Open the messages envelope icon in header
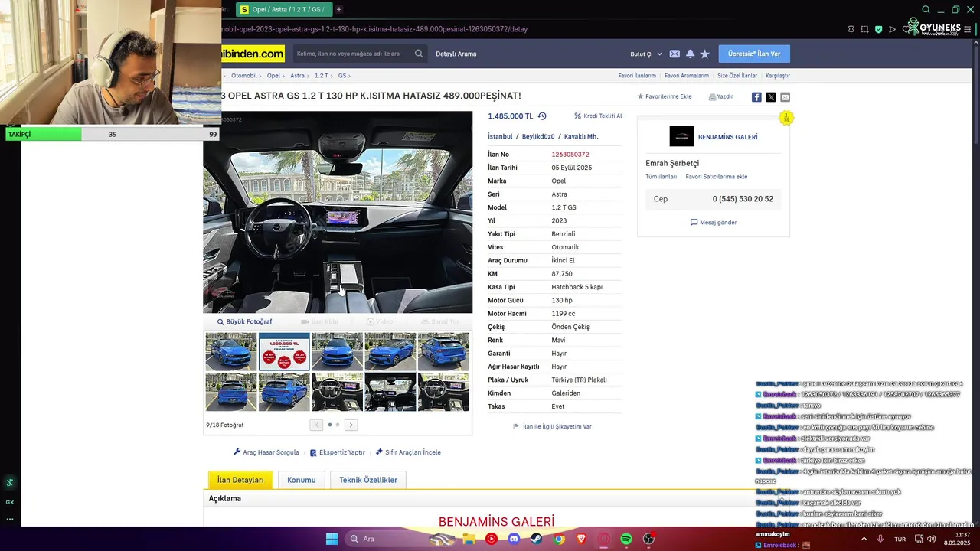Viewport: 980px width, 551px height. (675, 54)
